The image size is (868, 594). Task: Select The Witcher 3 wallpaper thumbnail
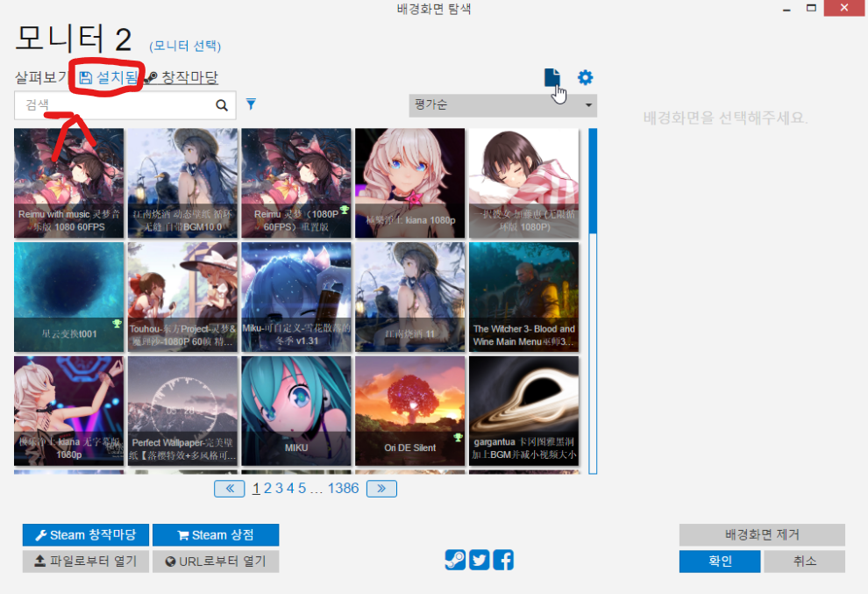coord(523,297)
